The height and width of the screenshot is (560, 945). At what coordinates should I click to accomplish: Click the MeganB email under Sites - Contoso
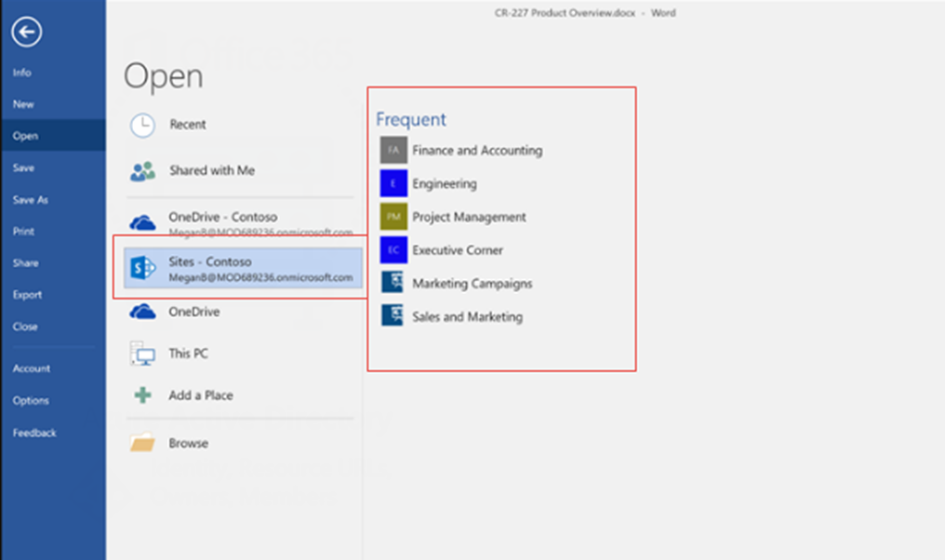pyautogui.click(x=260, y=277)
